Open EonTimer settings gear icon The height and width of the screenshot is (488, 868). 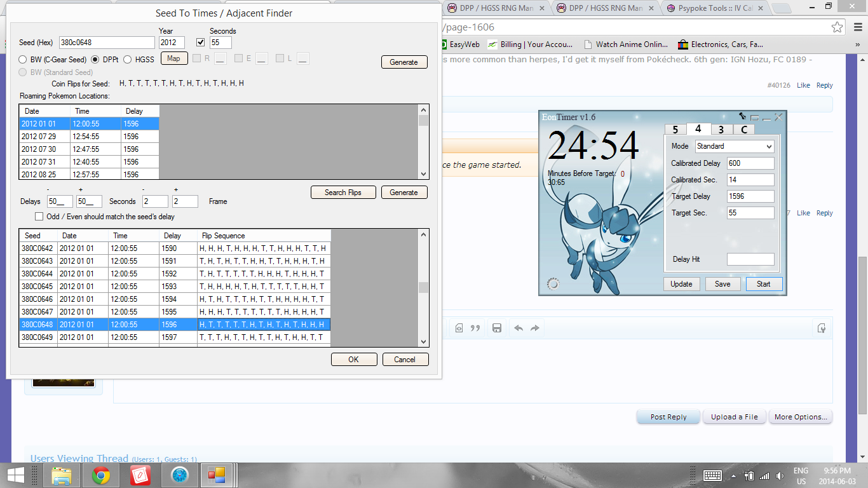tap(553, 284)
